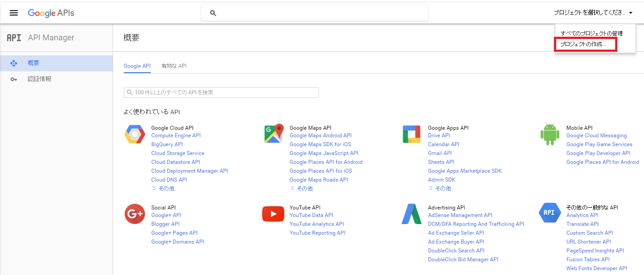Click the Android robot Mobile API icon

(550, 134)
